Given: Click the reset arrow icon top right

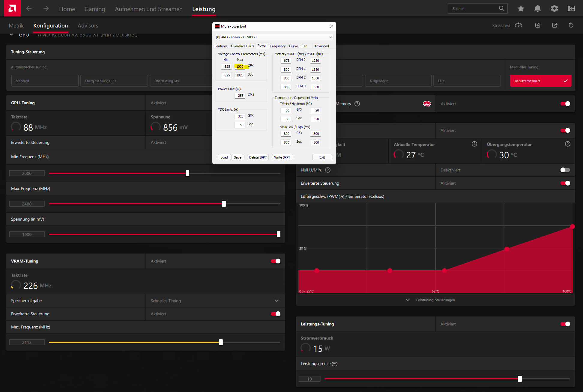Looking at the screenshot, I should tap(571, 25).
